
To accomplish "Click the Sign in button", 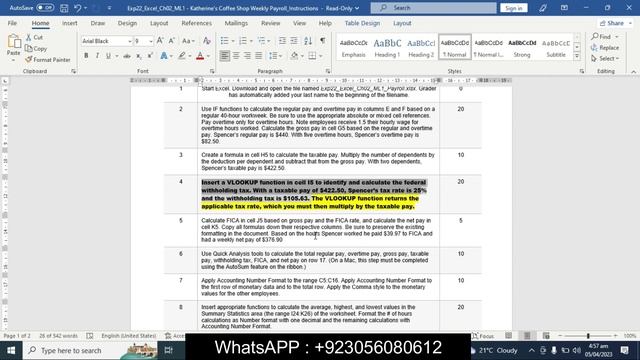I will click(x=513, y=8).
